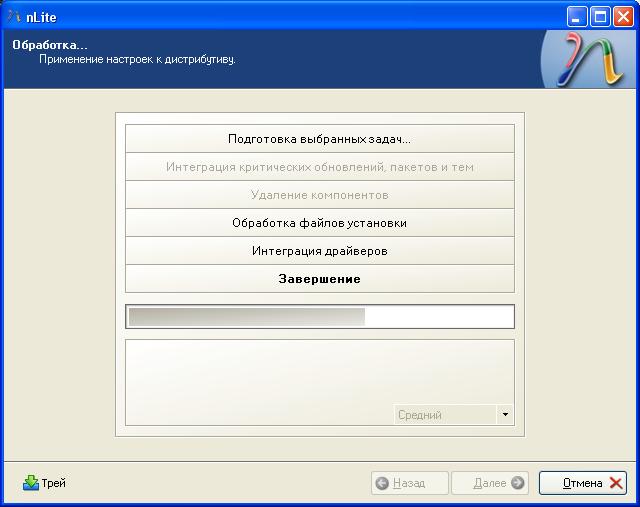Click the Назад back button
This screenshot has height=507, width=640.
point(409,483)
